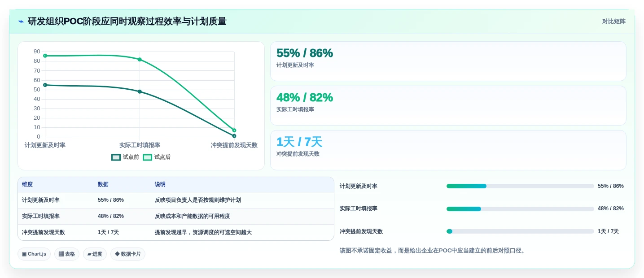644x278 pixels.
Task: Click the 说明 table column header
Action: tap(160, 185)
